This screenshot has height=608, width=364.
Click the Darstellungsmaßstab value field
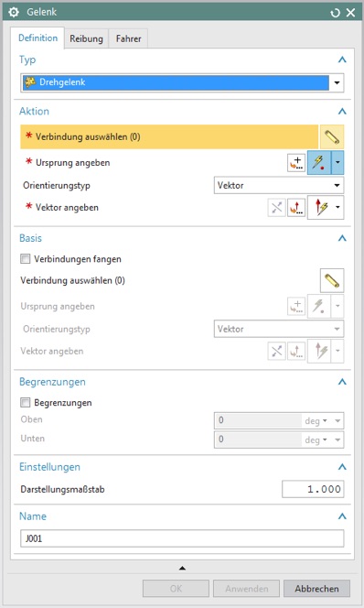pyautogui.click(x=313, y=489)
